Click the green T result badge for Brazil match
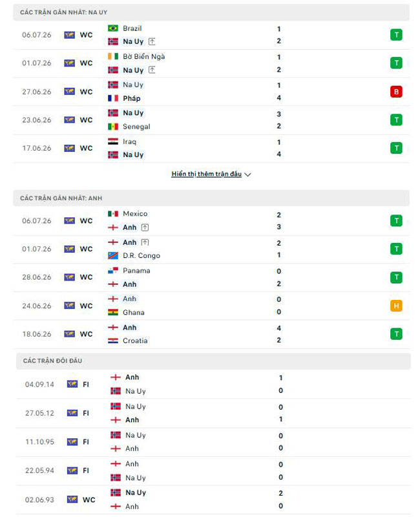The image size is (420, 517). pos(396,35)
